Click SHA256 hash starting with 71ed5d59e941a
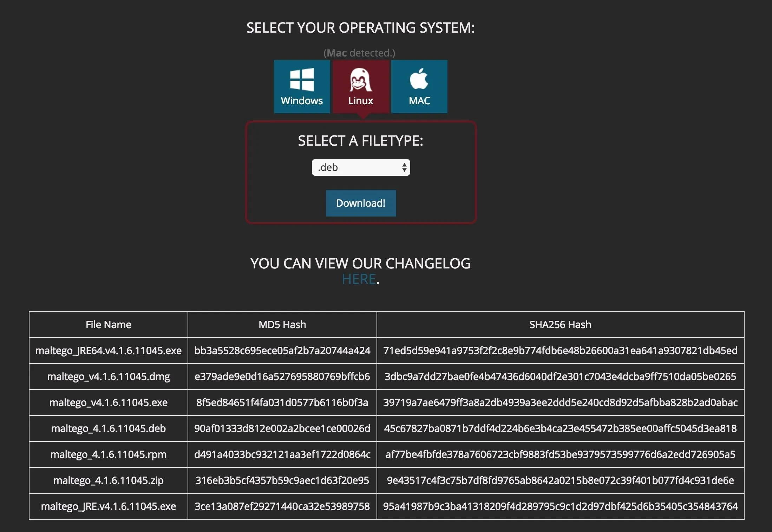The height and width of the screenshot is (532, 772). tap(560, 351)
